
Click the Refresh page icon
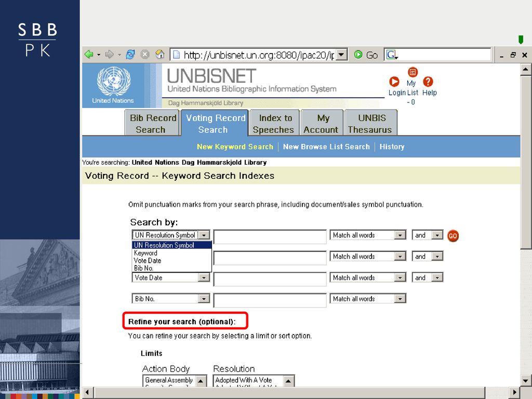pos(130,54)
